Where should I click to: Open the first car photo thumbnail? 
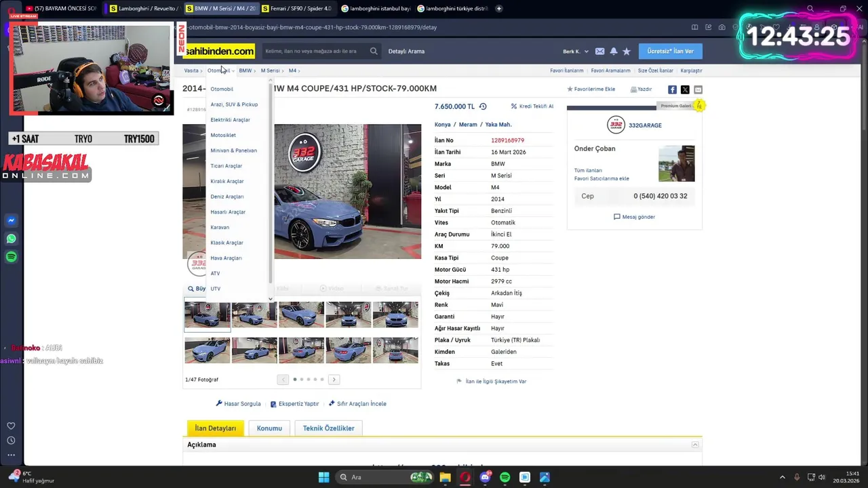(208, 315)
